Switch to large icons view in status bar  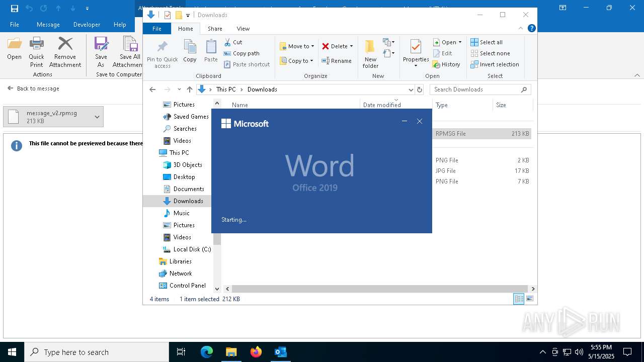[530, 299]
